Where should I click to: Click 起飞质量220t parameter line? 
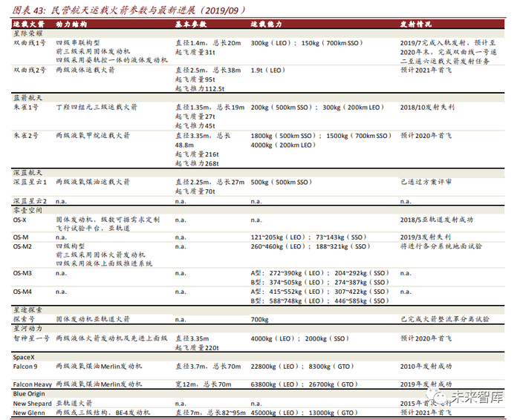pyautogui.click(x=197, y=348)
